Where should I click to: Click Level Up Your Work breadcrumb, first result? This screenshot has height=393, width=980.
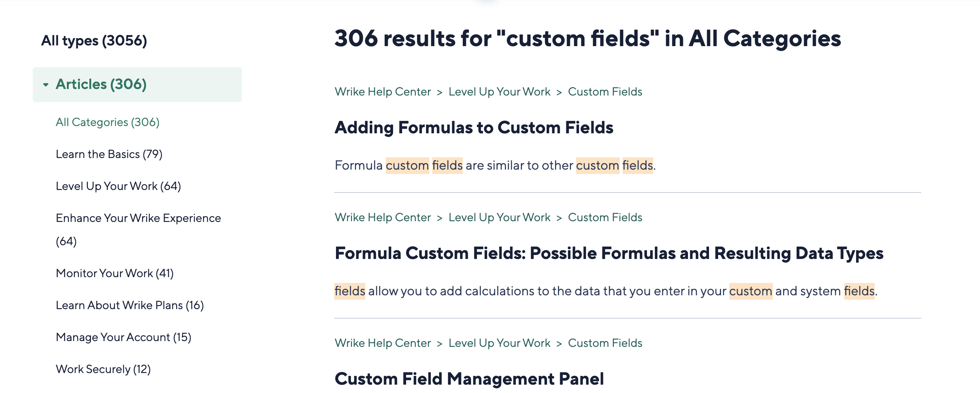click(499, 92)
